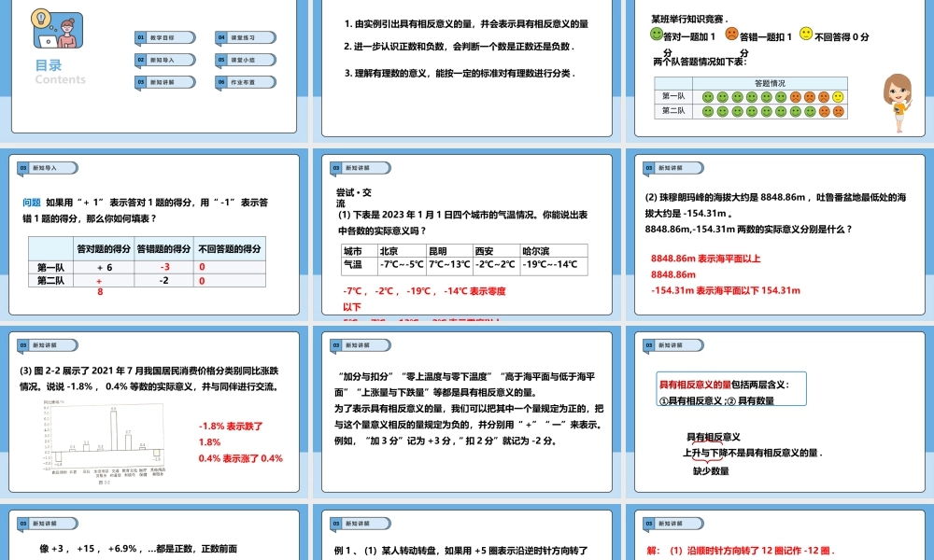Select the 04 课堂练习 contents entry
Image resolution: width=934 pixels, height=560 pixels.
tap(247, 37)
